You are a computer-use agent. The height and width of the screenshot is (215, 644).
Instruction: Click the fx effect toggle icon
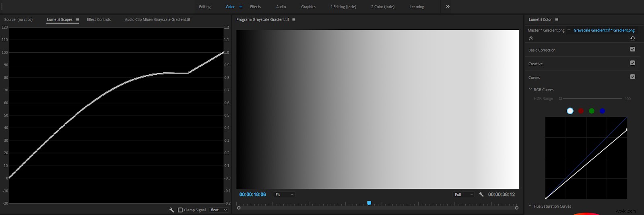pyautogui.click(x=531, y=39)
